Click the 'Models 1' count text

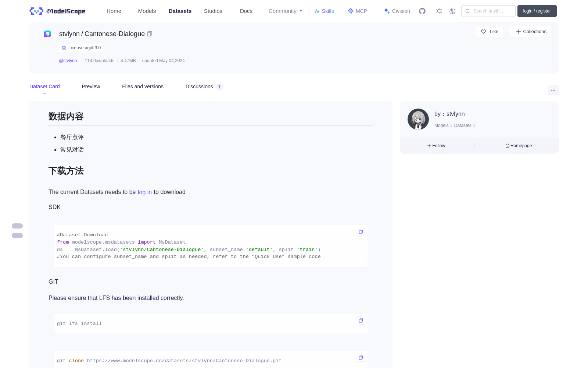point(443,125)
